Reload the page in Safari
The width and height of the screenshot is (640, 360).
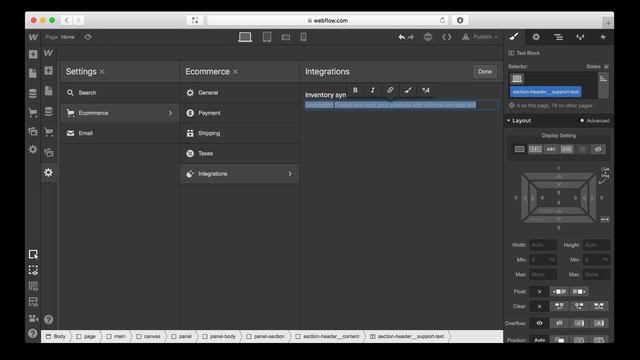(x=442, y=20)
